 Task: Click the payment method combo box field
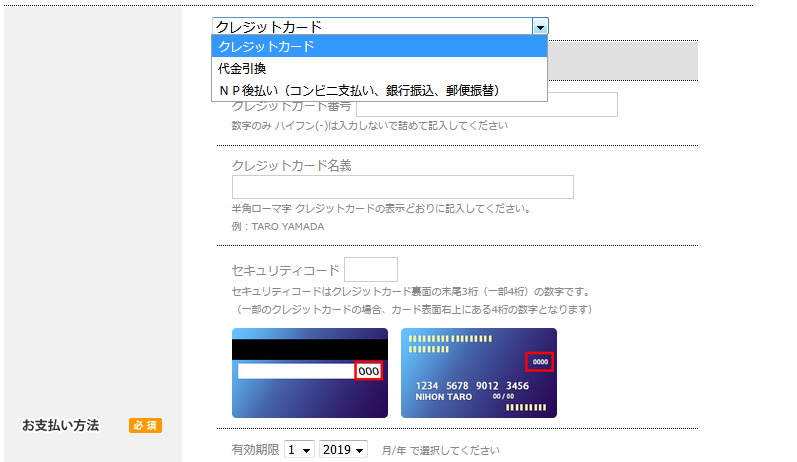pos(371,27)
